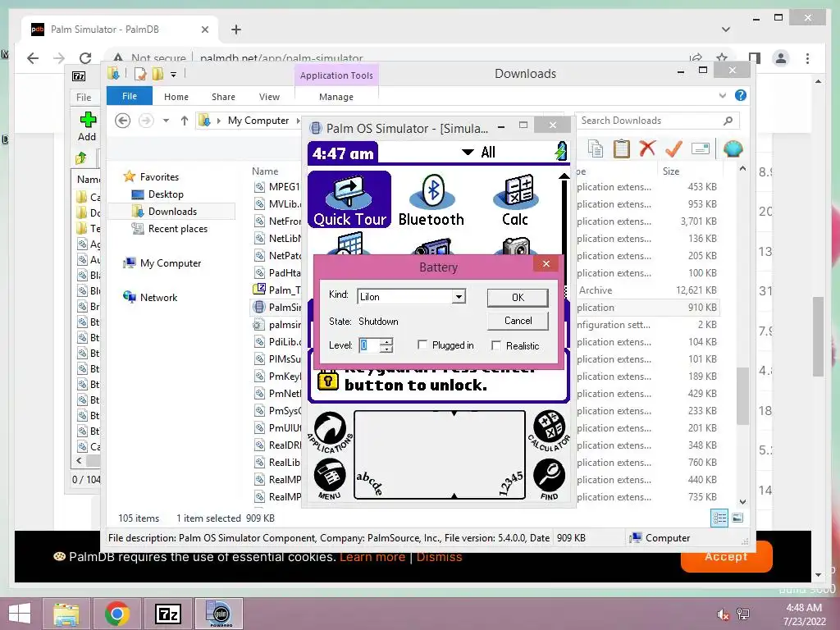Open Explorer recent locations dropdown arrow
The width and height of the screenshot is (840, 630).
coord(166,121)
